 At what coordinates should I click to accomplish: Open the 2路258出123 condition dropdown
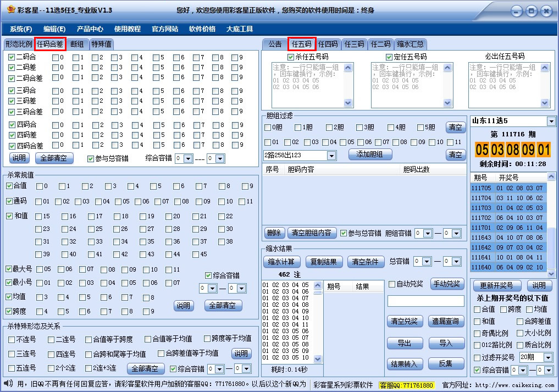[298, 154]
